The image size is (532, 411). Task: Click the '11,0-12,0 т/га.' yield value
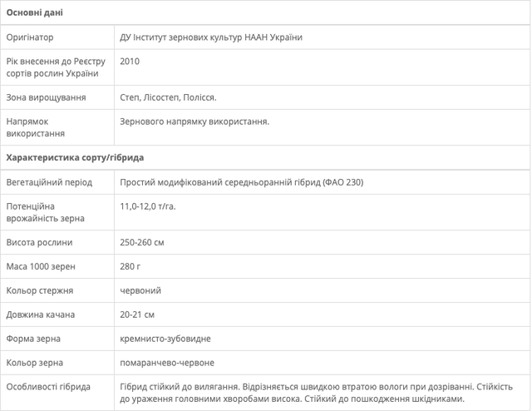click(148, 206)
